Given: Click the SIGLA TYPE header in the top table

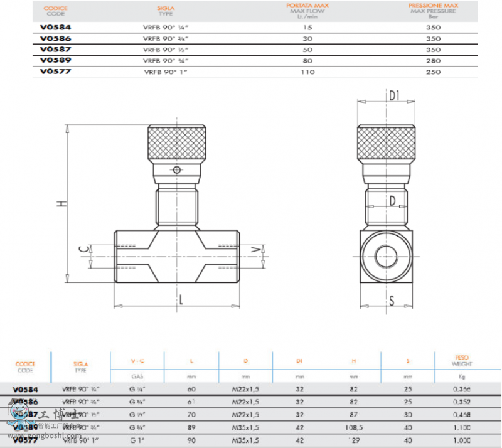Looking at the screenshot, I should click(x=166, y=11).
